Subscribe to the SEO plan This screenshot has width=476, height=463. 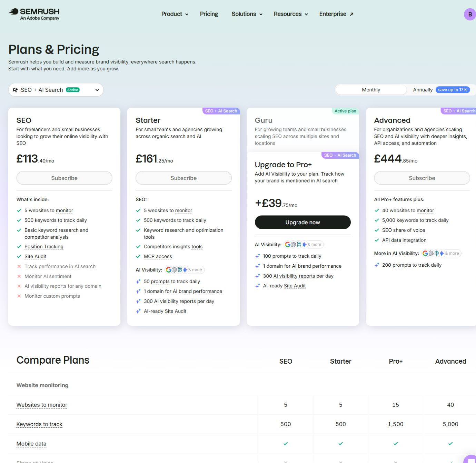64,178
